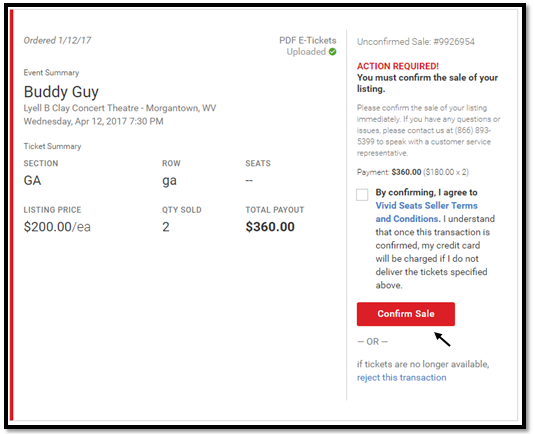The image size is (535, 434).
Task: Open Vivid Seats Seller Terms link
Action: (x=426, y=212)
